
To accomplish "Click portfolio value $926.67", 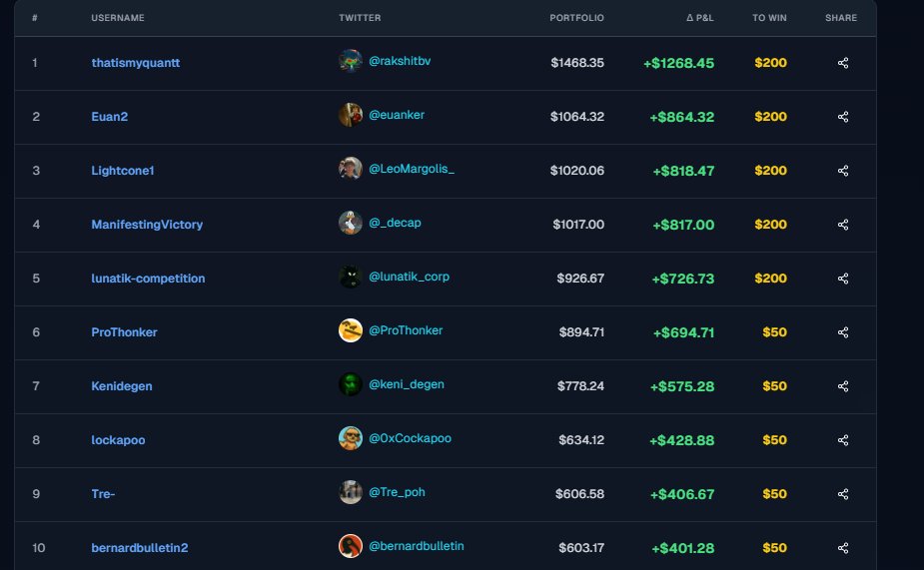I will [x=580, y=279].
